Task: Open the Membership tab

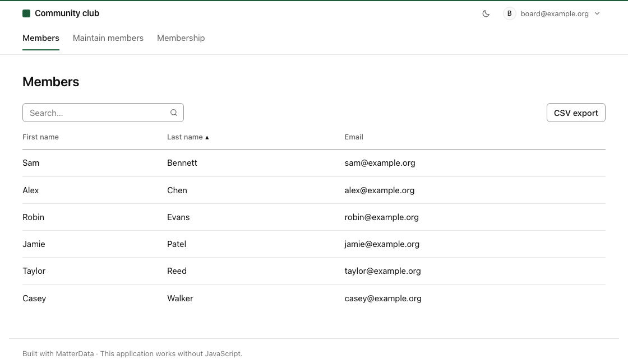Action: click(181, 38)
